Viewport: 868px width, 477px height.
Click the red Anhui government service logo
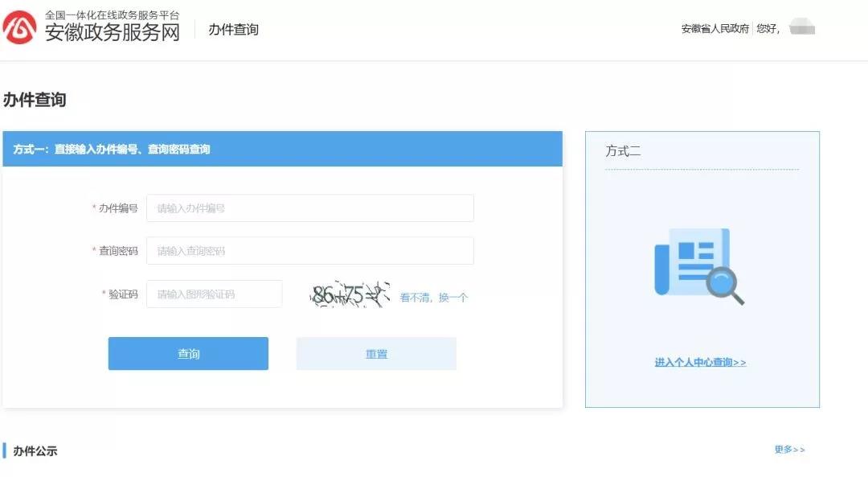click(x=19, y=28)
